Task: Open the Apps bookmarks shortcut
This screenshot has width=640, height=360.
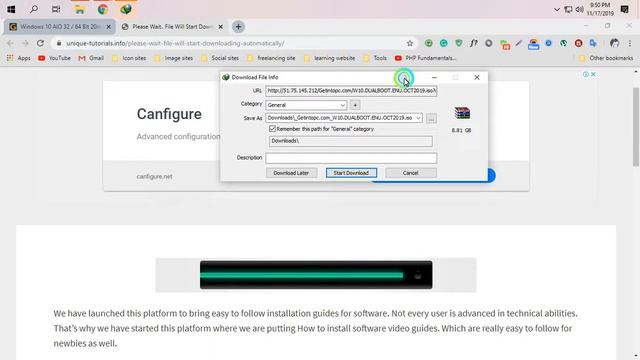Action: coord(19,58)
